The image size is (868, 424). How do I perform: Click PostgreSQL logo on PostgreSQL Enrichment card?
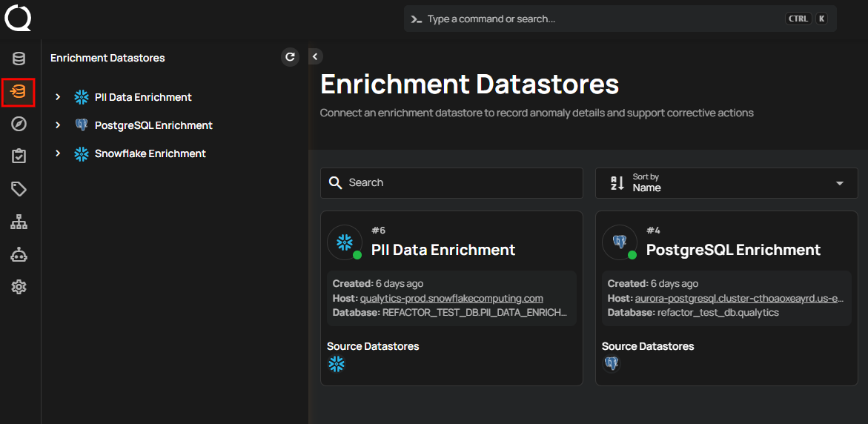click(x=620, y=242)
